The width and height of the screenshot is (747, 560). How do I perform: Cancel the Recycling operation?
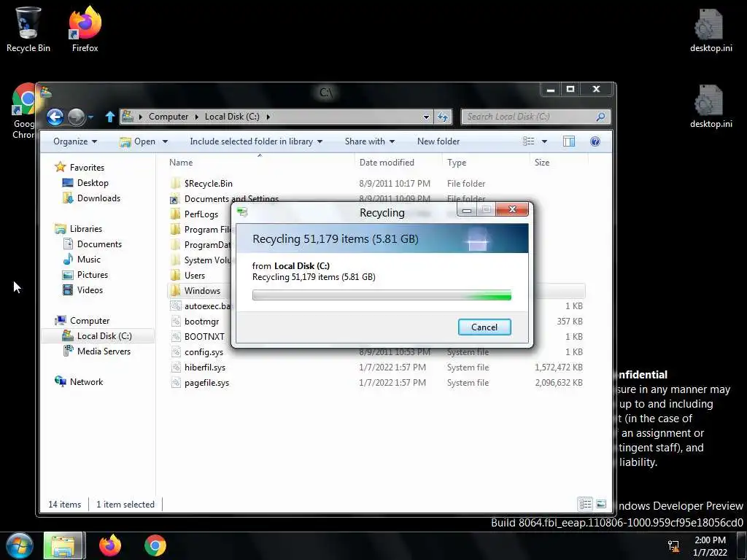coord(484,327)
